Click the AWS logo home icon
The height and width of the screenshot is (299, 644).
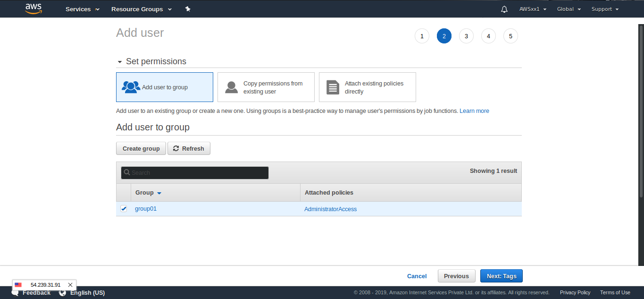click(34, 9)
